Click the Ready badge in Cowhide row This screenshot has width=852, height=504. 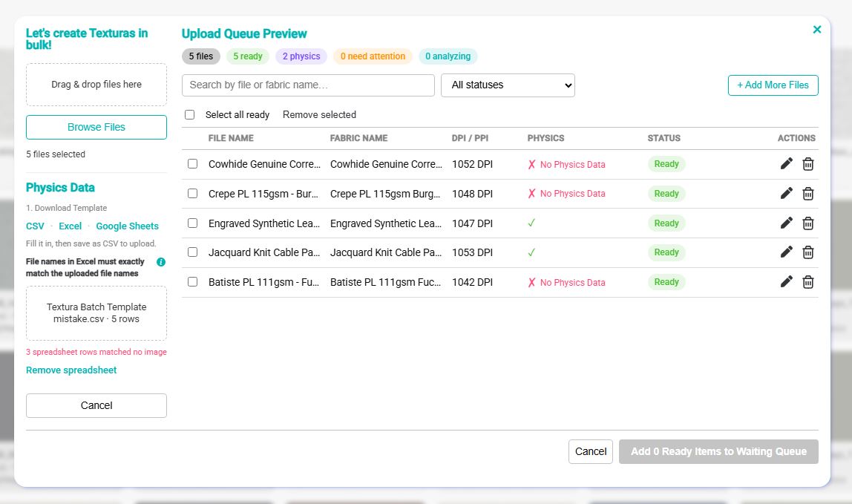point(666,164)
